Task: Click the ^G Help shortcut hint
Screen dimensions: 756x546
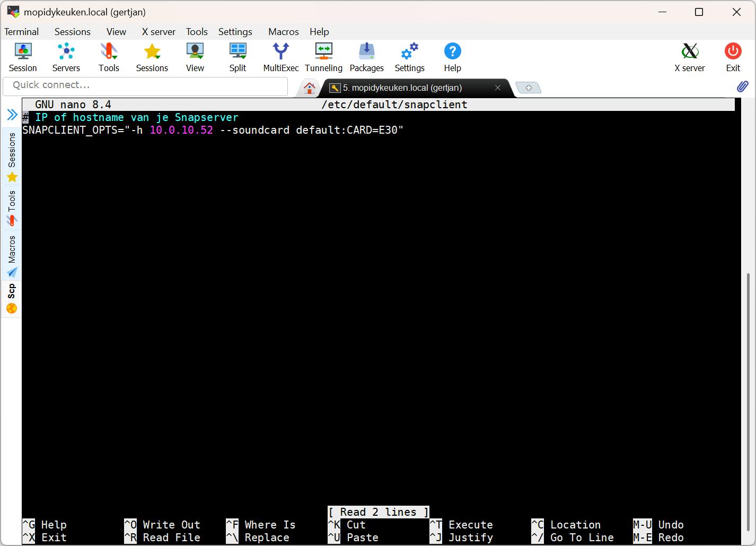Action: point(45,525)
